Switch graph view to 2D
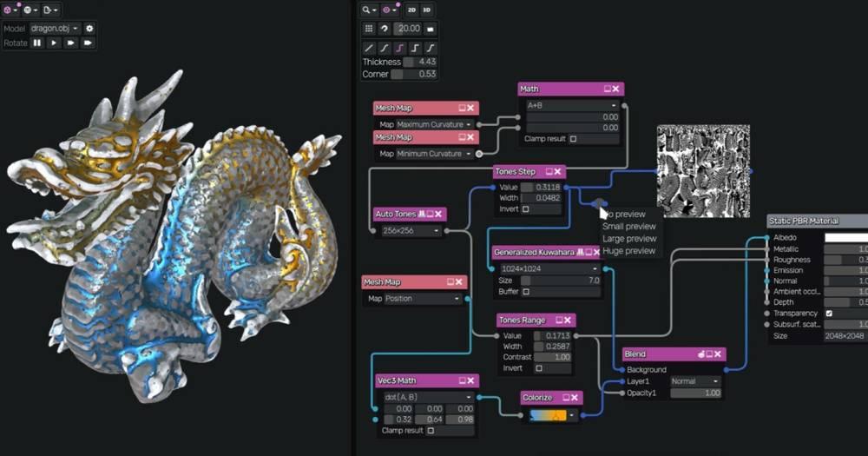 point(411,10)
